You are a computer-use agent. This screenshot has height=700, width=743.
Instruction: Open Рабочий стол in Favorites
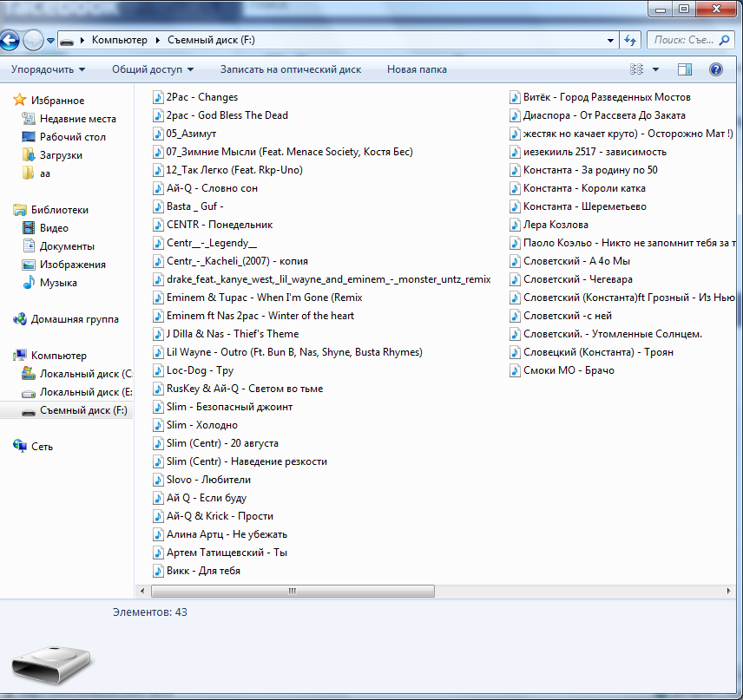[x=73, y=137]
